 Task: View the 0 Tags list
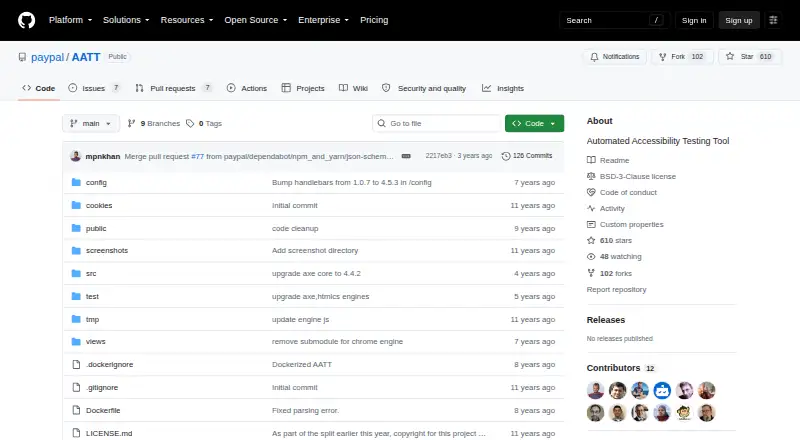(204, 124)
